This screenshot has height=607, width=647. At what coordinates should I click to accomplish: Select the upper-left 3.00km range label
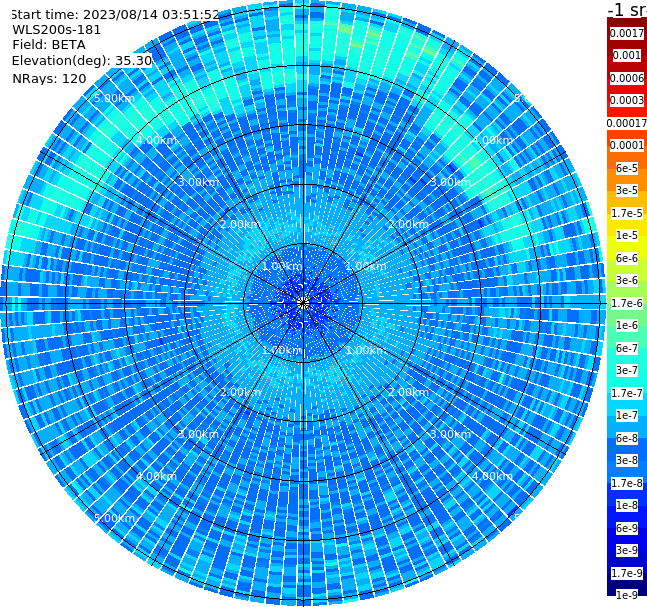pyautogui.click(x=198, y=182)
